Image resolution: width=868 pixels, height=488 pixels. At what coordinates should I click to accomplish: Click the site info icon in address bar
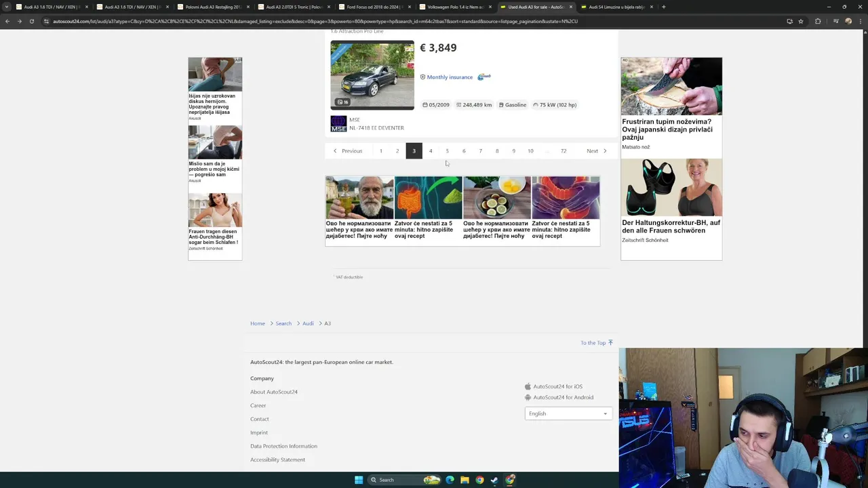point(46,21)
